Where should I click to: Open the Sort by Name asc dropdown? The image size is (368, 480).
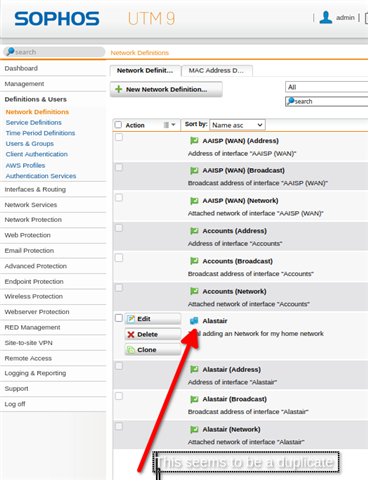pos(237,125)
